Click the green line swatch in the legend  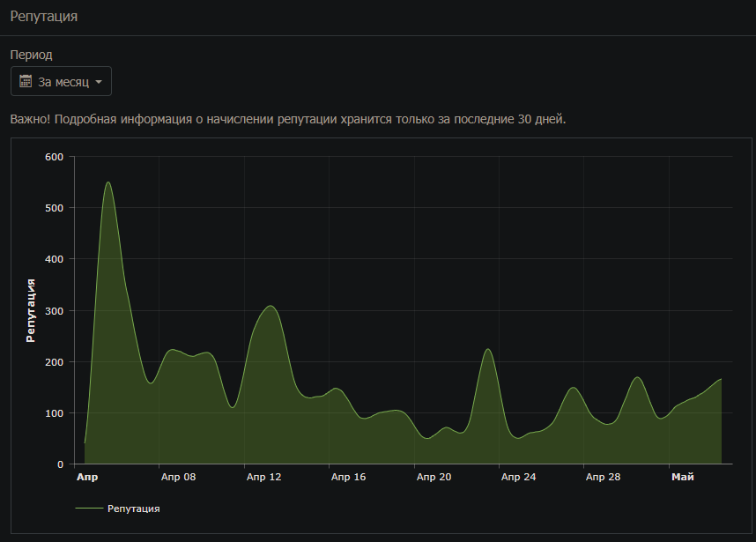pos(88,509)
